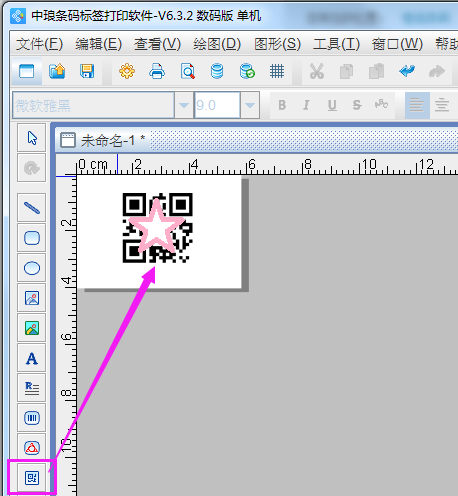Image resolution: width=458 pixels, height=496 pixels.
Task: Click the font name field 微软雅黑
Action: click(93, 105)
